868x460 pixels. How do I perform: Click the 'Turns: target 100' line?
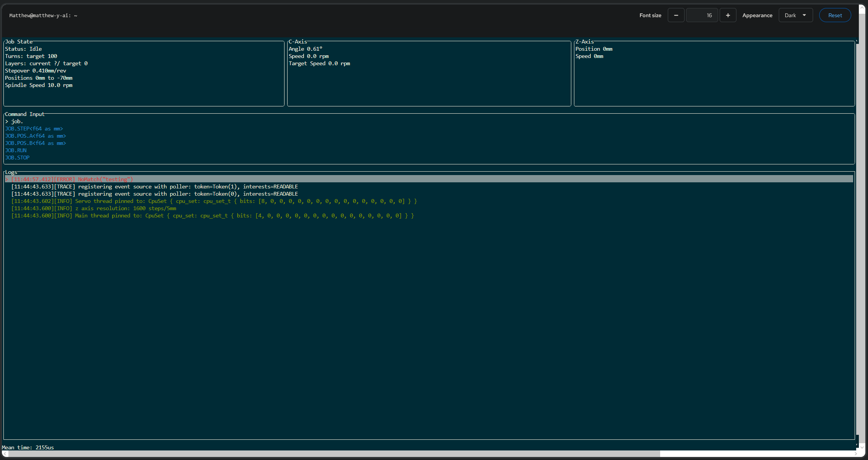[31, 56]
